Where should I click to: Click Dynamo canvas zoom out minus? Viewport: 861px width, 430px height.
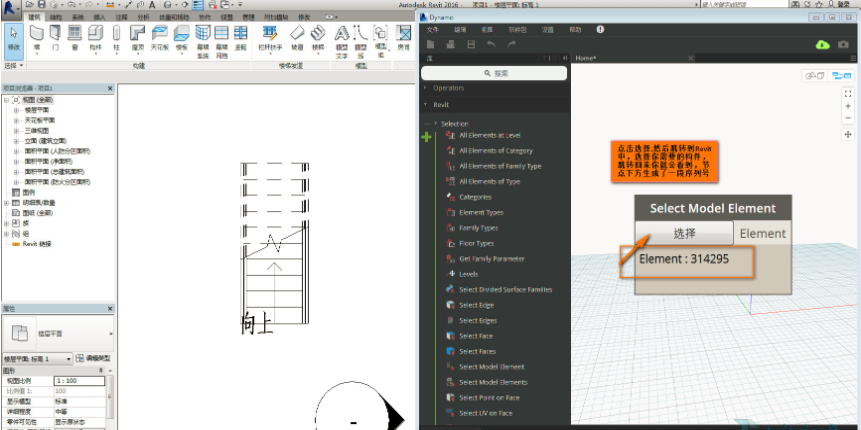[x=848, y=118]
